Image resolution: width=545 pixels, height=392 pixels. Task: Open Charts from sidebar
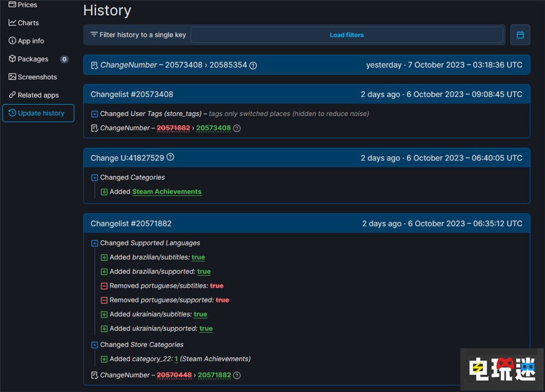(28, 23)
